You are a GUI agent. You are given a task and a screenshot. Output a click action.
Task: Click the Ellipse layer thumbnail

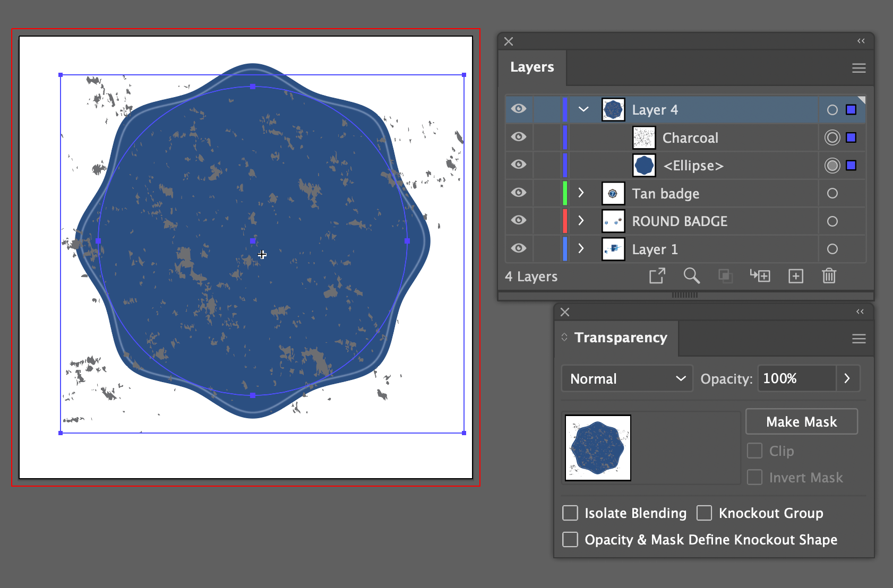(643, 165)
